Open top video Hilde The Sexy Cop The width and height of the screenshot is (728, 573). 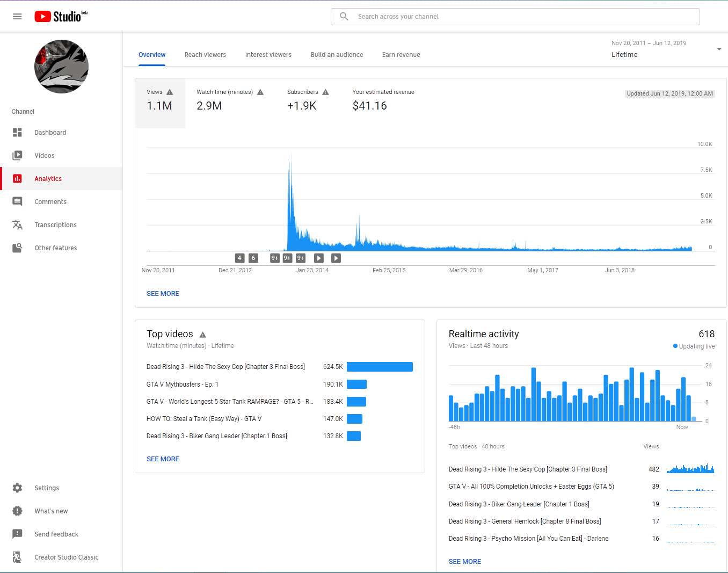point(225,367)
